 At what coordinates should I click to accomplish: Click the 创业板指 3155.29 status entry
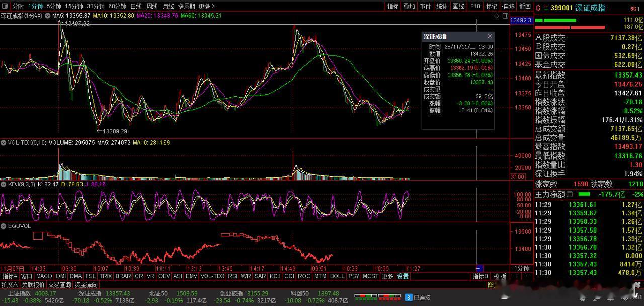(244, 293)
